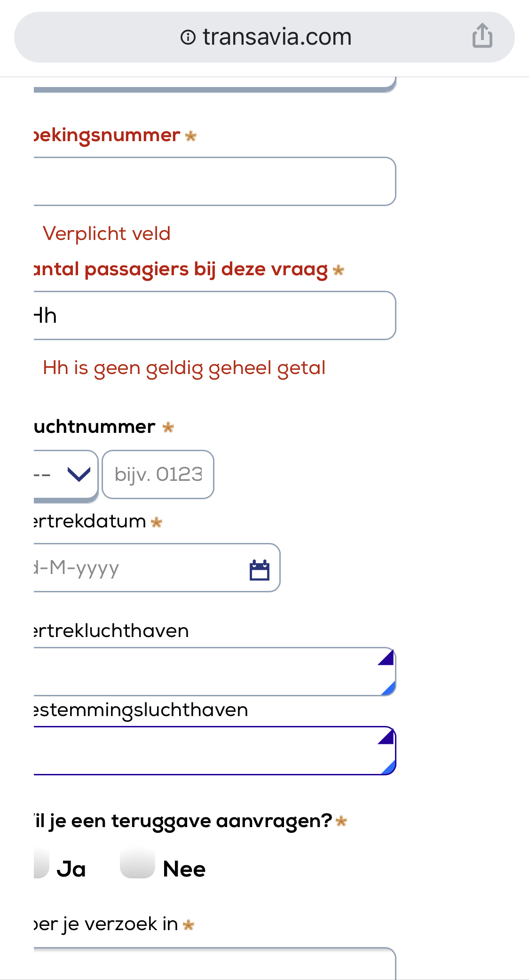Screen dimensions: 529x980
Task: Click dark triangle in Bestemmingsluchthaven field corner
Action: tap(387, 736)
